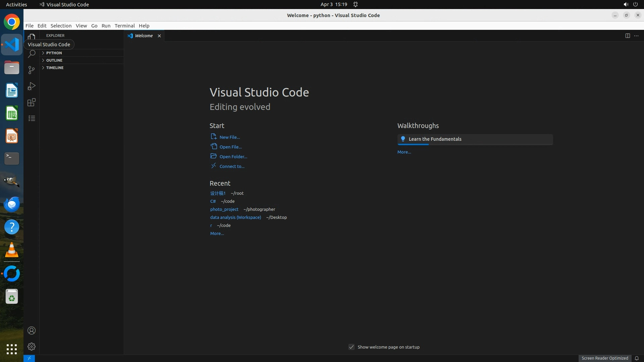Click the remote window status bar icon
This screenshot has width=644, height=362.
pyautogui.click(x=29, y=358)
